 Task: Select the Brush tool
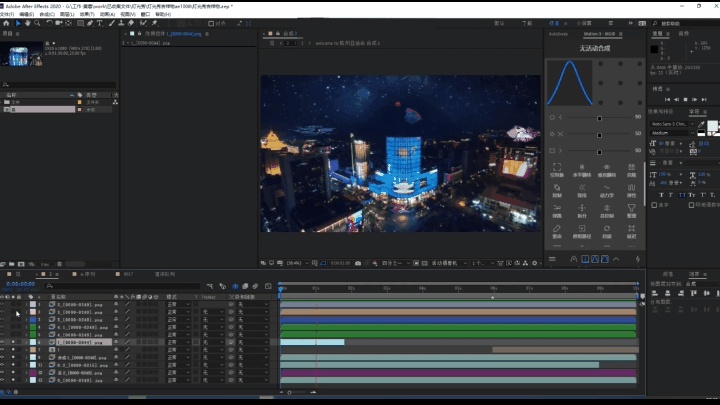click(112, 23)
